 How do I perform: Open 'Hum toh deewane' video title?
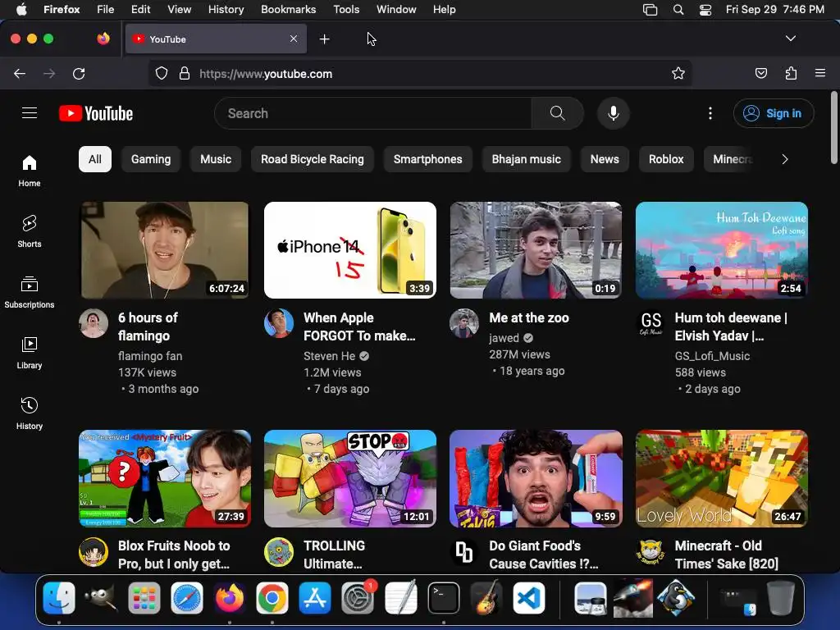pos(731,326)
